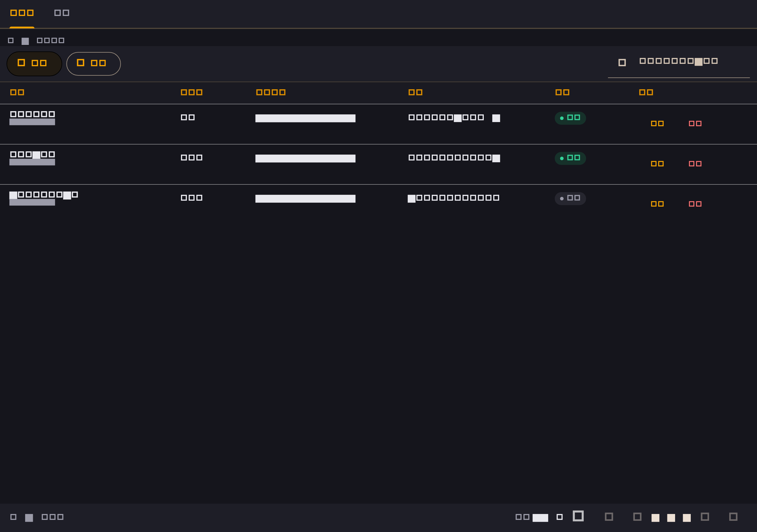Image resolution: width=757 pixels, height=532 pixels.
Task: Click the leftmost column header of the table
Action: 17,92
